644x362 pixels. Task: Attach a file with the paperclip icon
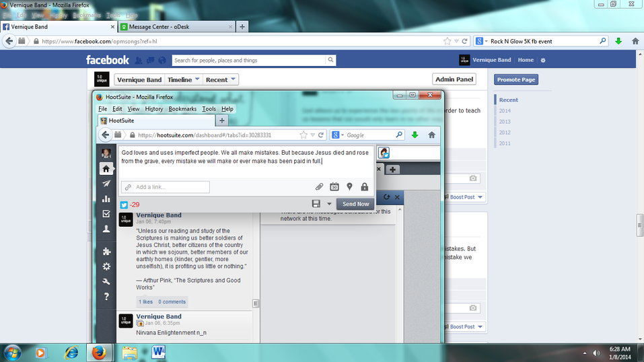319,187
